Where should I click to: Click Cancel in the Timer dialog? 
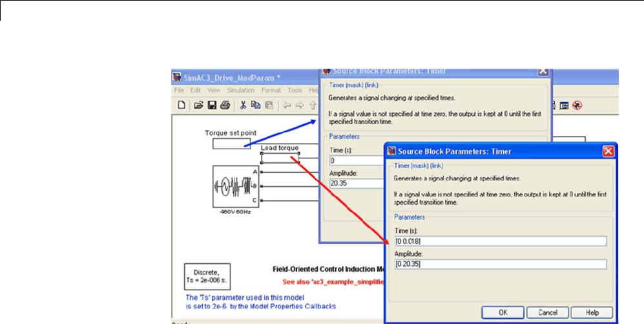tap(548, 312)
